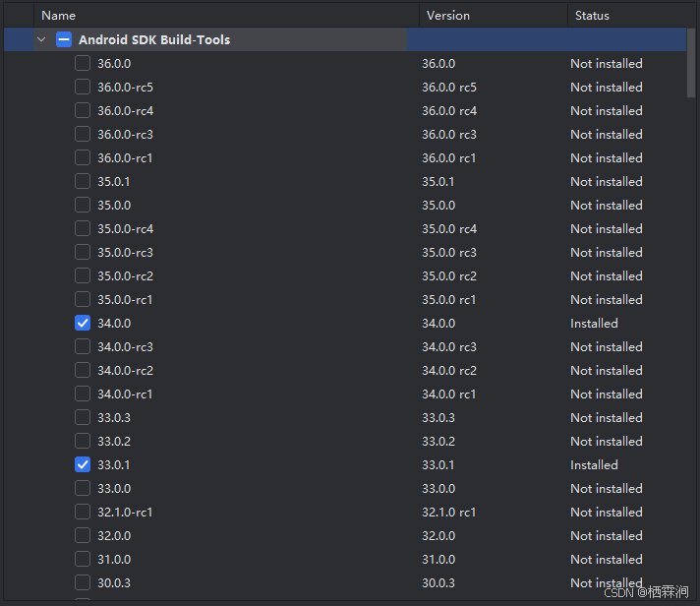The width and height of the screenshot is (700, 606).
Task: Check the 36.0.0 build-tools checkbox
Action: 83,63
